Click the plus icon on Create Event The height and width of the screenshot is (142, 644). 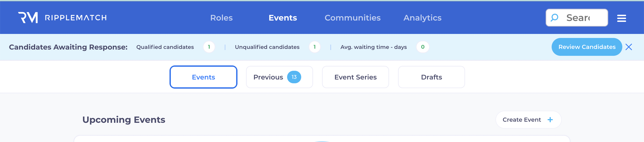pyautogui.click(x=550, y=120)
